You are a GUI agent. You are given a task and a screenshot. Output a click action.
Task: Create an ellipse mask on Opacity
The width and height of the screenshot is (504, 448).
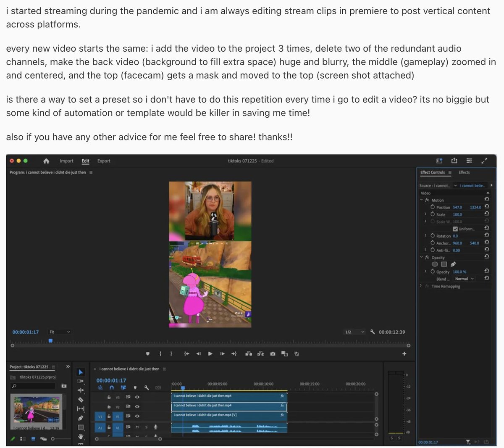point(435,264)
